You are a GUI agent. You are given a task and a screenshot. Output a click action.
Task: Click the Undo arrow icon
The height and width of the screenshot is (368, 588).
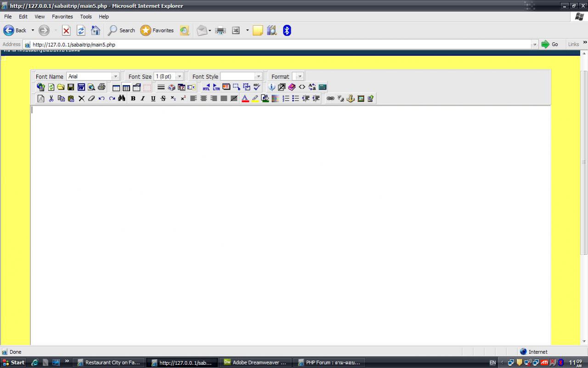101,98
